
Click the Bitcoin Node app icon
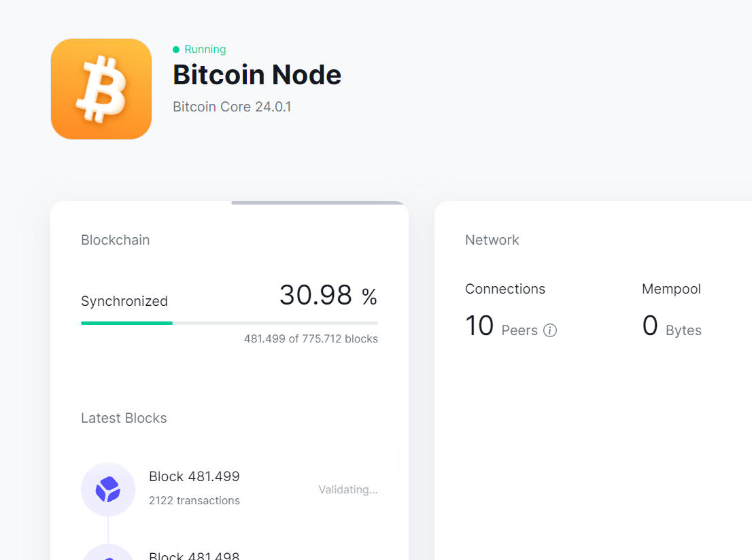101,88
